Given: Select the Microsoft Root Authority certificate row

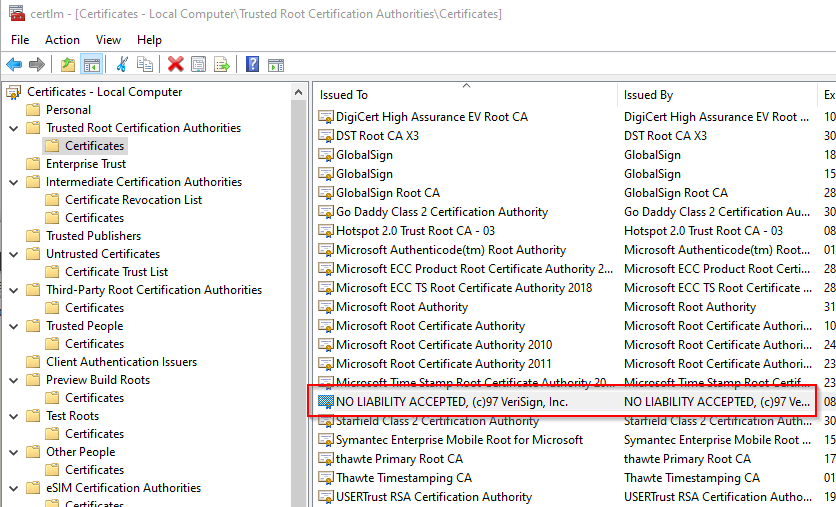Looking at the screenshot, I should (x=401, y=307).
